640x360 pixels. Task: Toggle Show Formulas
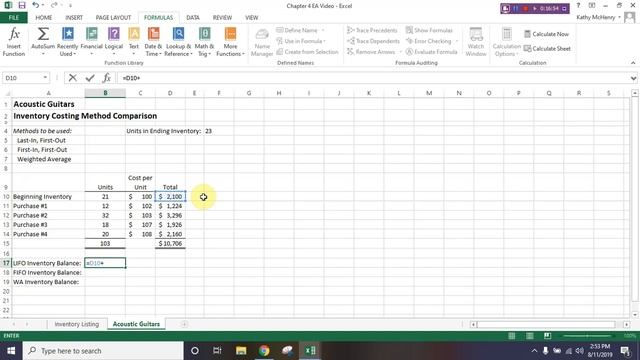click(429, 30)
